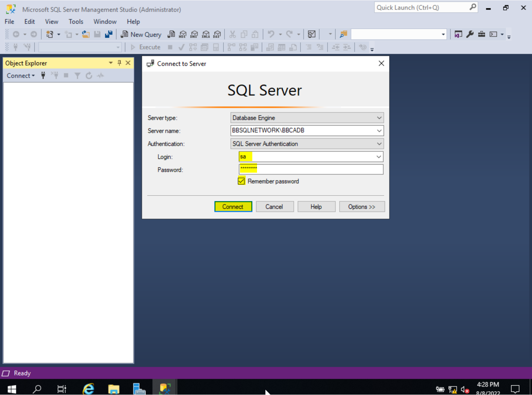Image resolution: width=532 pixels, height=395 pixels.
Task: Open a new XMLA query
Action: pyautogui.click(x=206, y=34)
